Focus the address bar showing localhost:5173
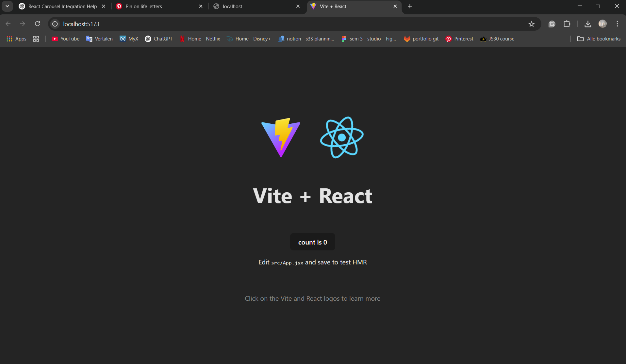This screenshot has height=364, width=626. [294, 24]
